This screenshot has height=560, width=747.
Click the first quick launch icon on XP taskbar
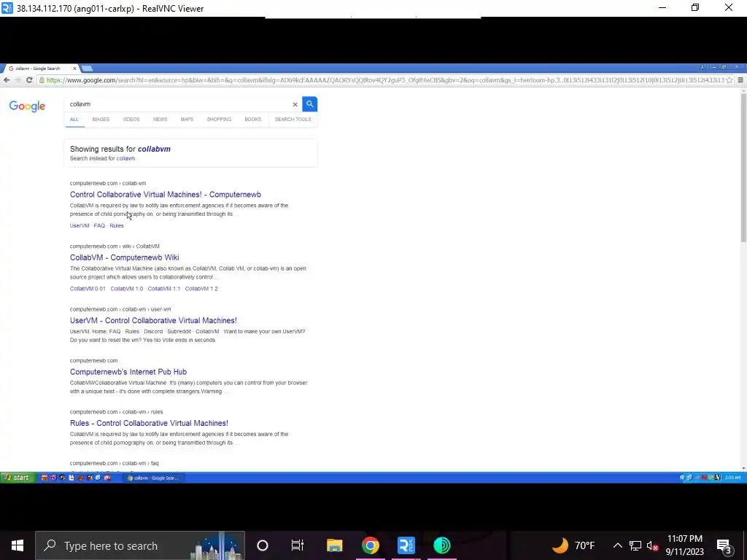[x=44, y=478]
